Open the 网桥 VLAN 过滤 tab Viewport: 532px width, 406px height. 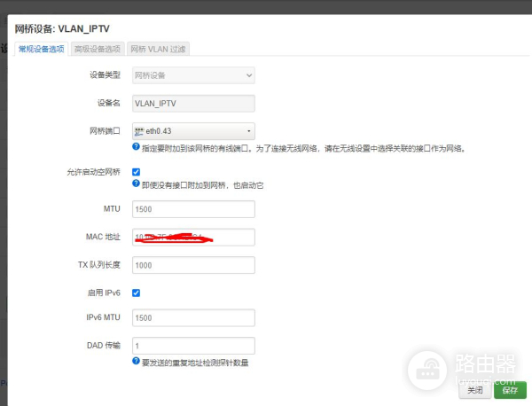click(158, 49)
